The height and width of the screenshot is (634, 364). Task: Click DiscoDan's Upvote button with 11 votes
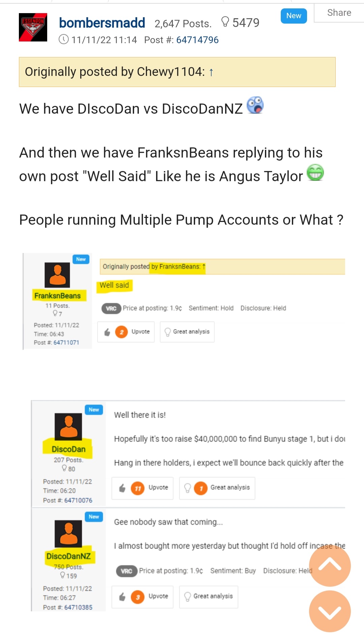[x=143, y=488]
